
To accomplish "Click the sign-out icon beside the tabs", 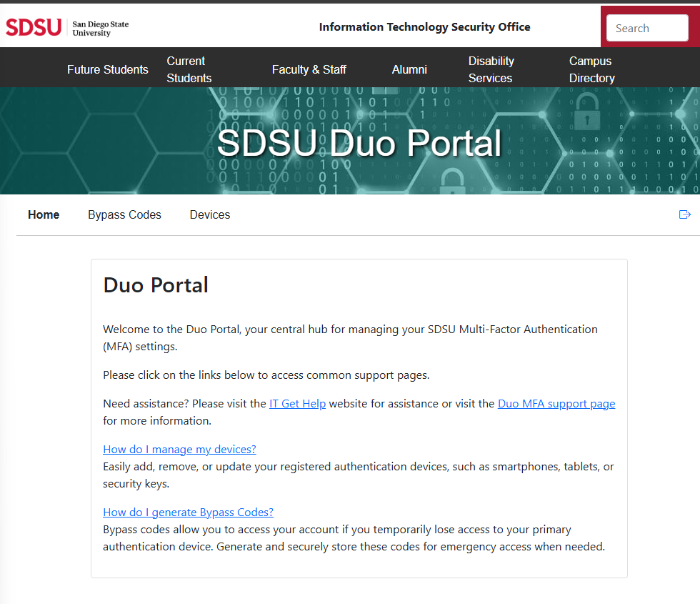I will pyautogui.click(x=684, y=215).
